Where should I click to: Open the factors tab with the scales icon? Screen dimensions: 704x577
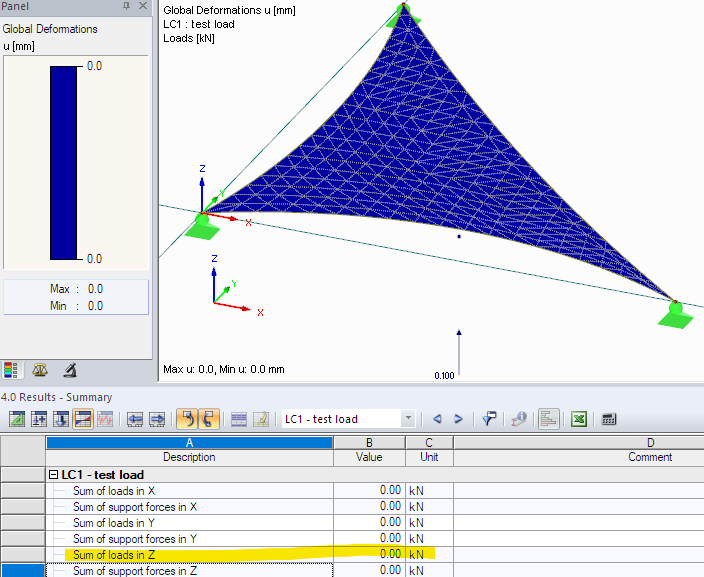[x=40, y=370]
